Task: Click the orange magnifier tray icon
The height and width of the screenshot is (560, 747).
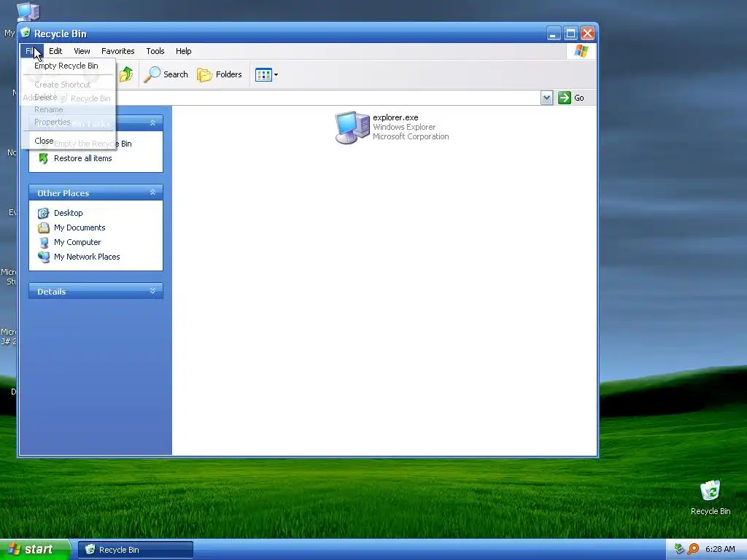Action: 693,549
